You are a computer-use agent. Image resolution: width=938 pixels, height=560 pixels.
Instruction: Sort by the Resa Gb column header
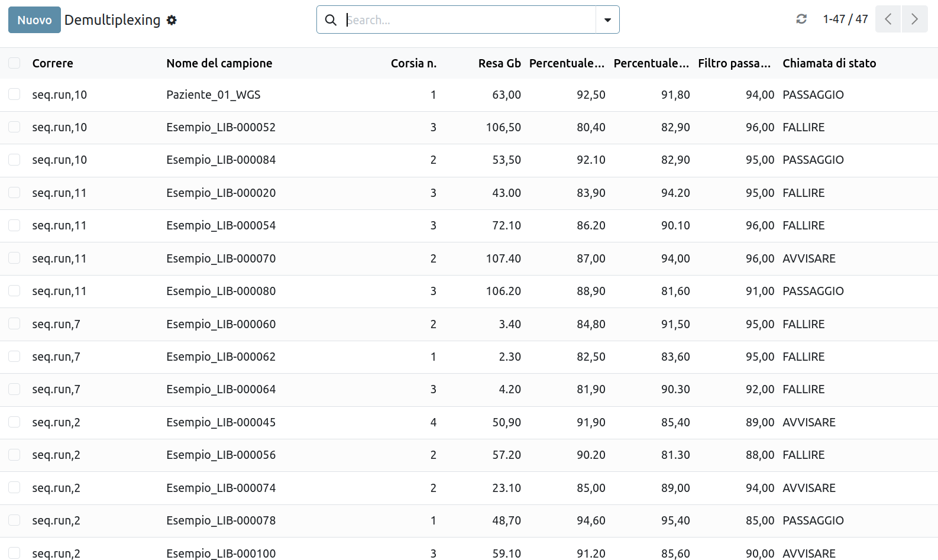click(x=499, y=63)
